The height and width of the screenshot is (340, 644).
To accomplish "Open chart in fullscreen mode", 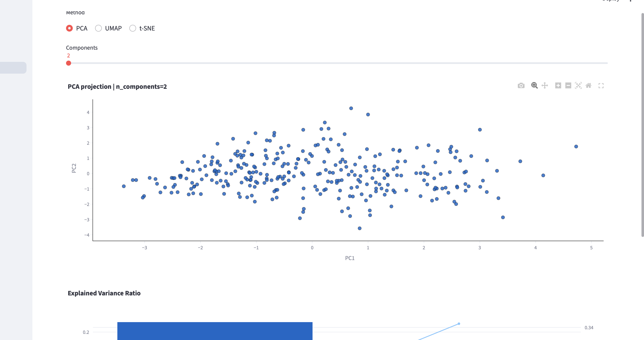I will click(x=601, y=86).
